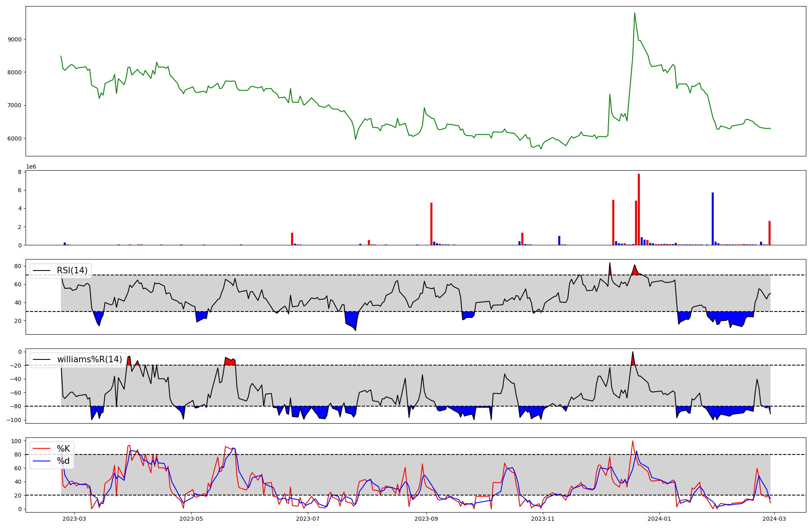The height and width of the screenshot is (528, 812).
Task: Click the tallest red volume bar
Action: coord(639,210)
